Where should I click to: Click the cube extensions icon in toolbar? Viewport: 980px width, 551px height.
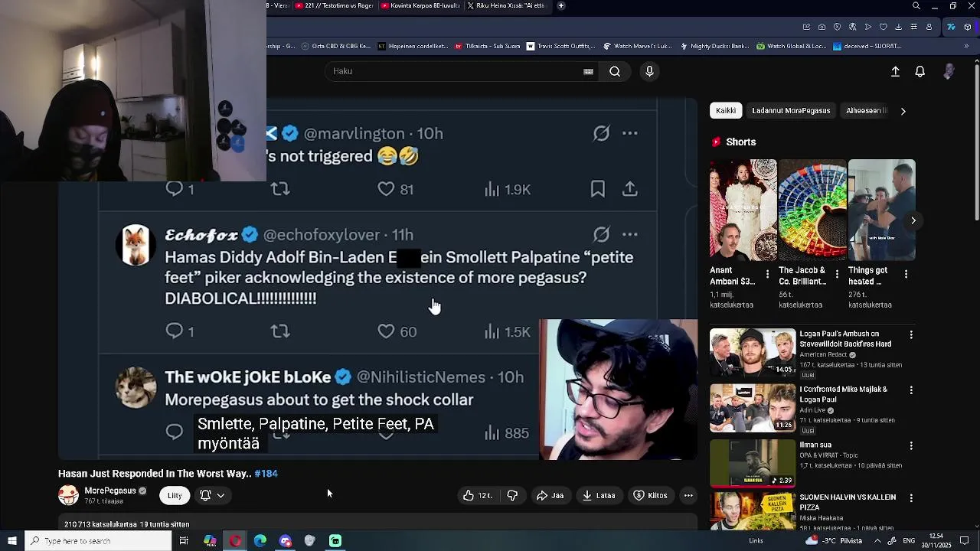pyautogui.click(x=967, y=27)
